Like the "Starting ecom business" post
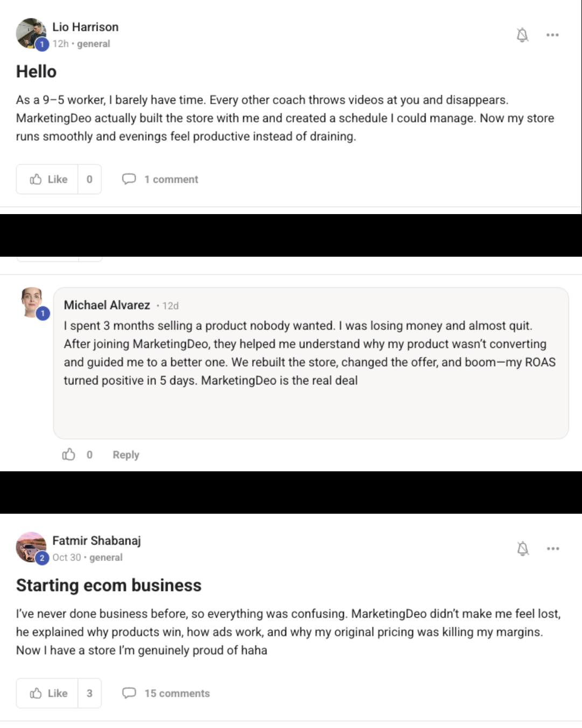This screenshot has width=582, height=728. tap(48, 693)
